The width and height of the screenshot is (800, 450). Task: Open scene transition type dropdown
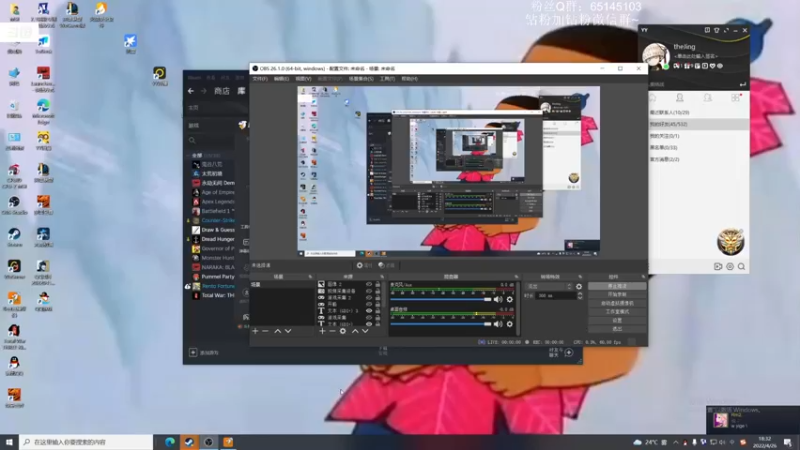click(548, 287)
